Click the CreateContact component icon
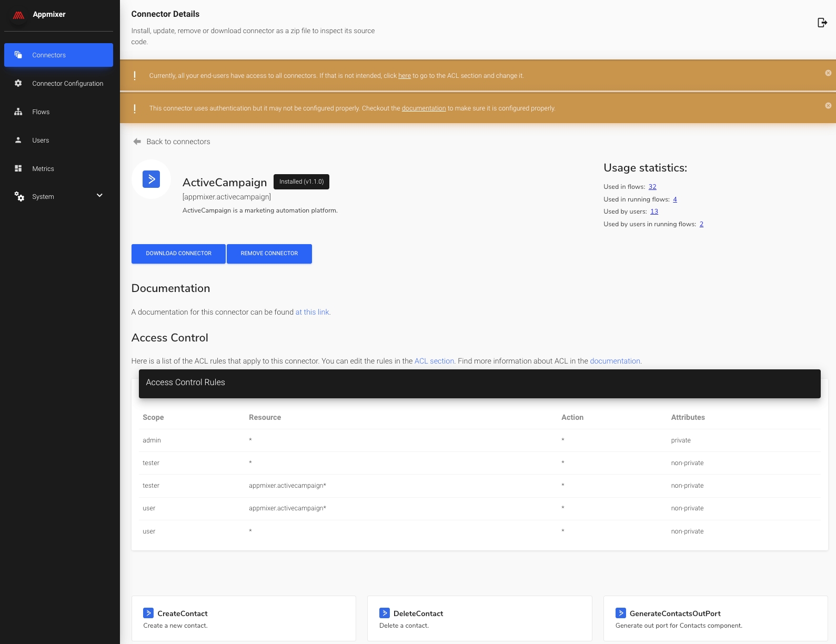Viewport: 836px width, 644px height. (x=148, y=613)
